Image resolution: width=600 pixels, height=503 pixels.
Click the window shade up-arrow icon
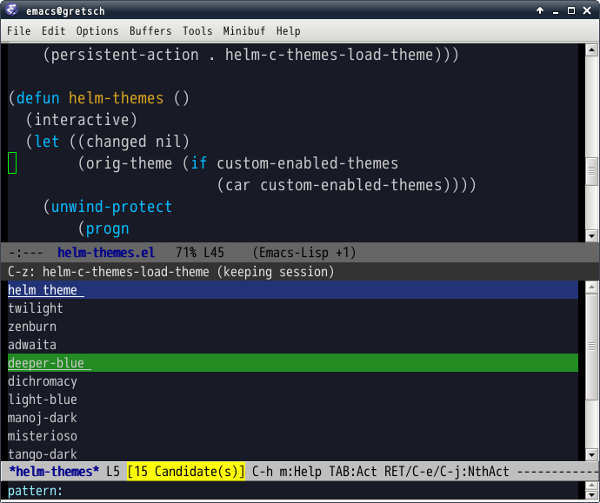click(540, 10)
